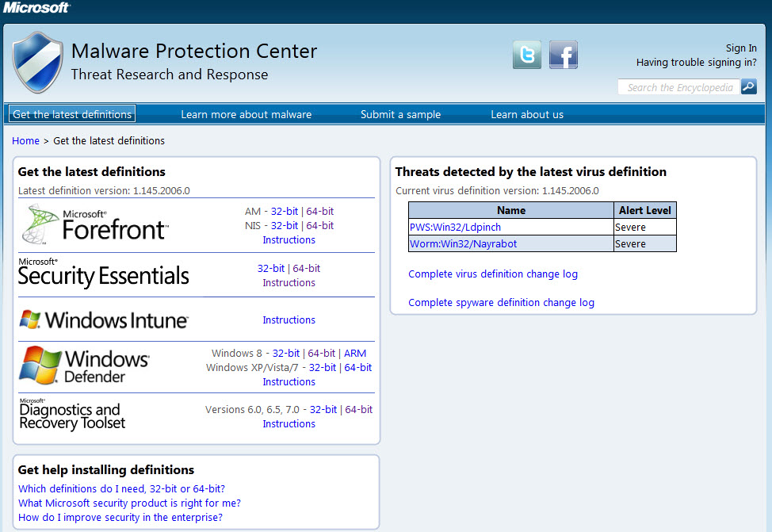
Task: Download Windows 8 Defender 32-bit definitions
Action: coord(286,353)
